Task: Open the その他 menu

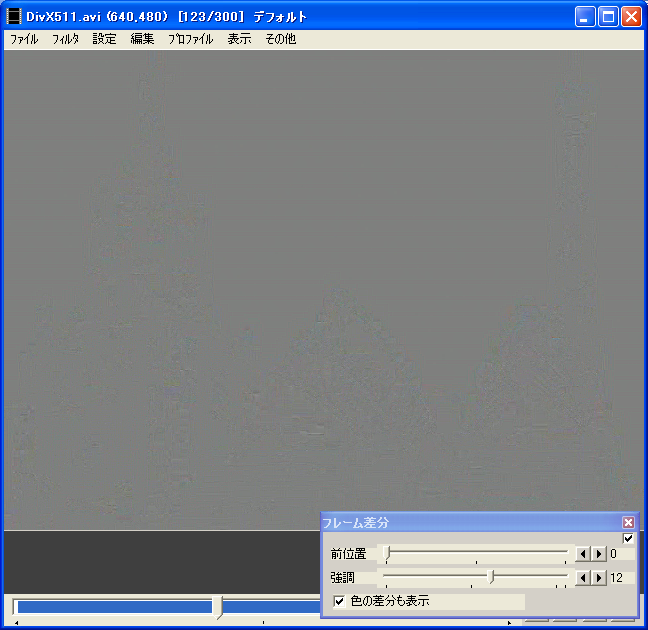Action: [280, 40]
